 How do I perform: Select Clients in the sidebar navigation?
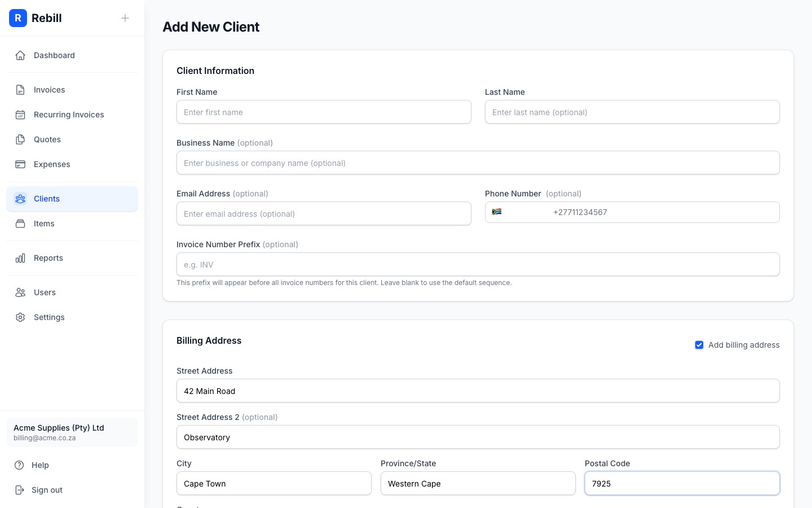(x=46, y=199)
